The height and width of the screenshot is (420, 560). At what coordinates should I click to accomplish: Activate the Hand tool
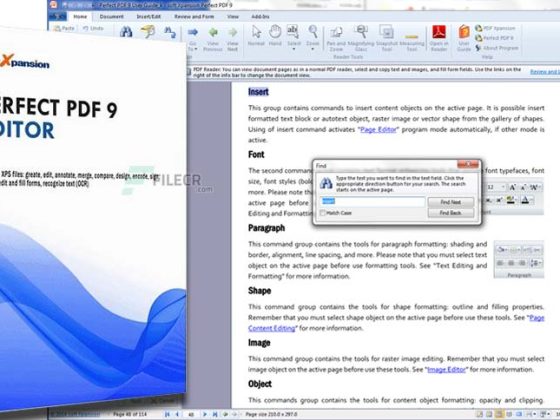tap(275, 36)
